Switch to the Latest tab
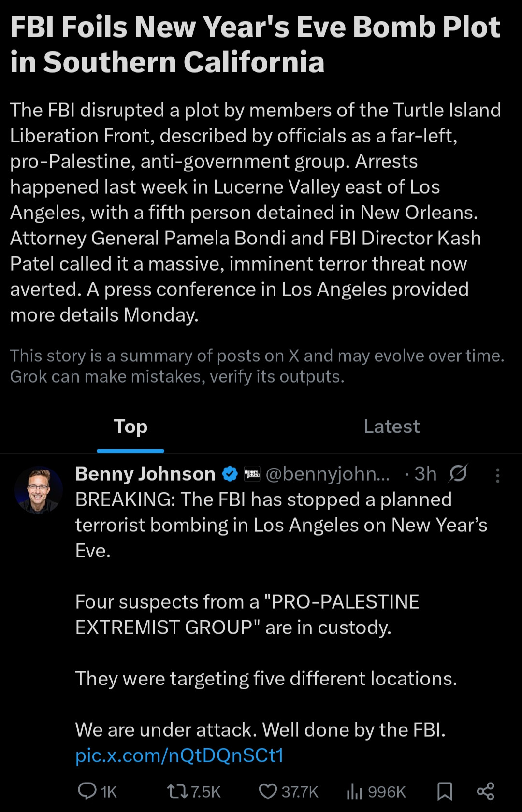The height and width of the screenshot is (812, 522). [x=391, y=427]
